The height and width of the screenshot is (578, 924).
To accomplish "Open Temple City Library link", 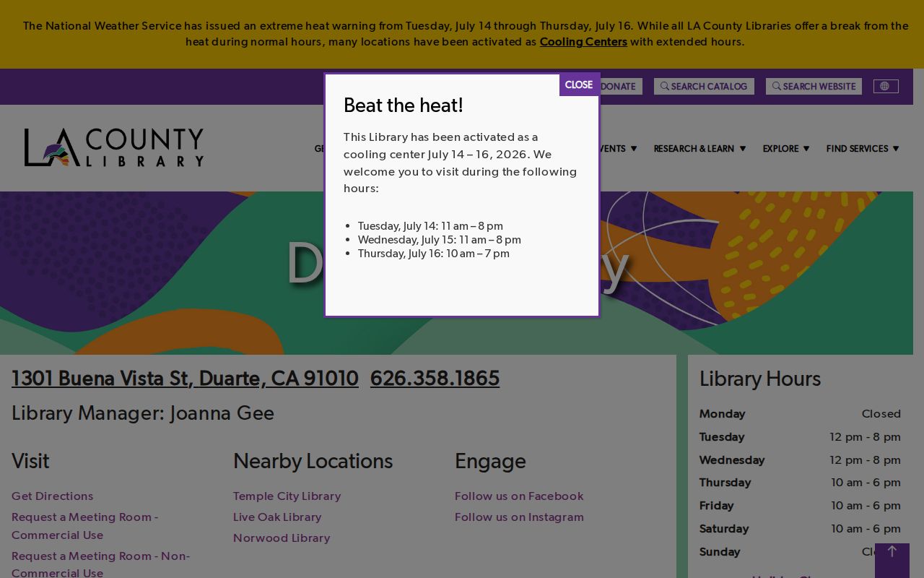I will [x=287, y=496].
